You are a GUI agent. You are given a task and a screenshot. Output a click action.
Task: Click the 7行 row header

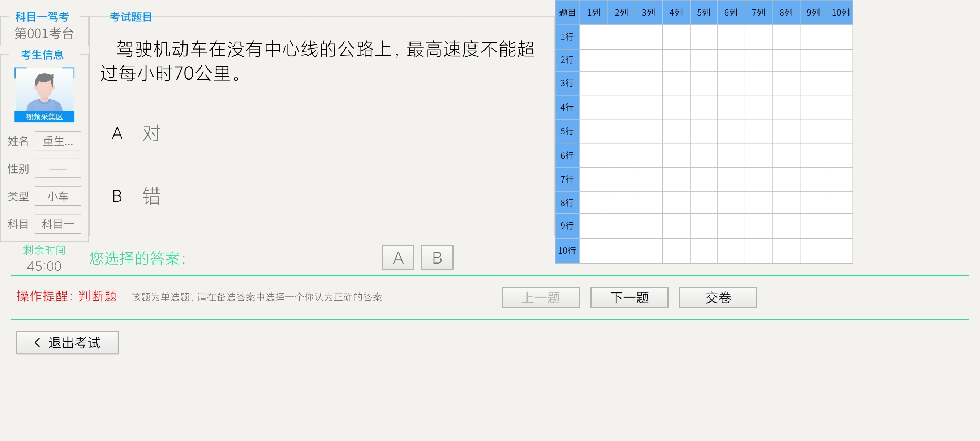tap(567, 179)
